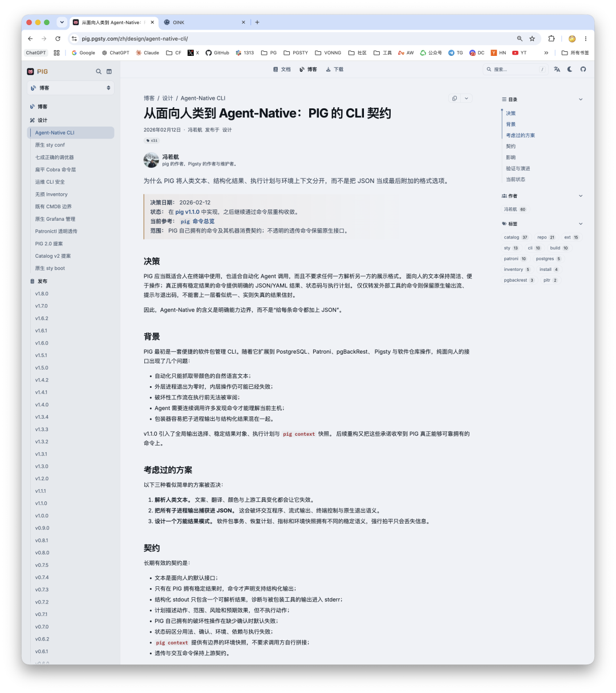Open the apps grid bookmark icon
This screenshot has width=616, height=693.
[x=56, y=52]
